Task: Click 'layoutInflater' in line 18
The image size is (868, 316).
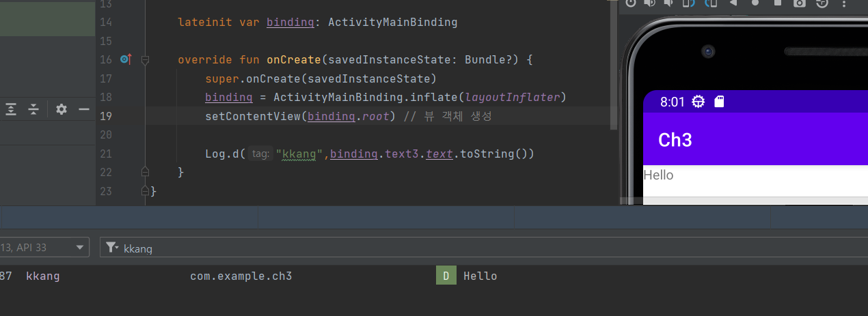Action: 513,97
